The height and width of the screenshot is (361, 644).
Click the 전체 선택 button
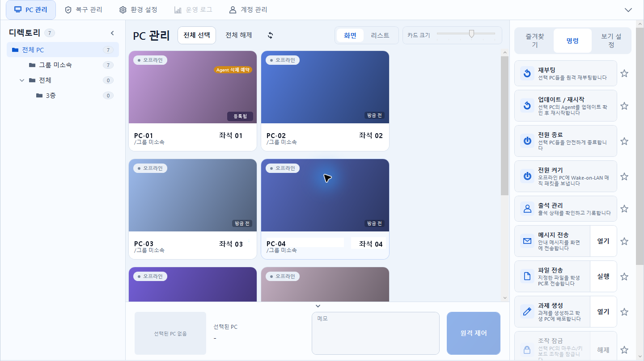pyautogui.click(x=197, y=35)
